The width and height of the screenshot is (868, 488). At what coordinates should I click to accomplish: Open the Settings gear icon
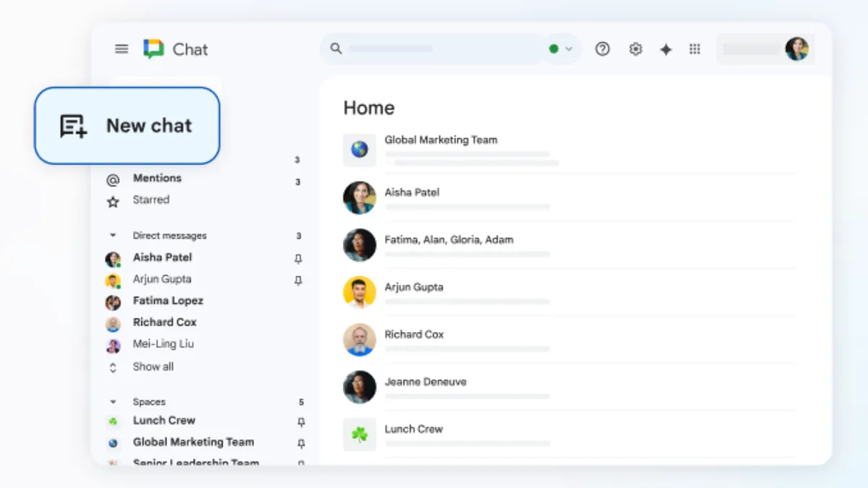coord(636,49)
